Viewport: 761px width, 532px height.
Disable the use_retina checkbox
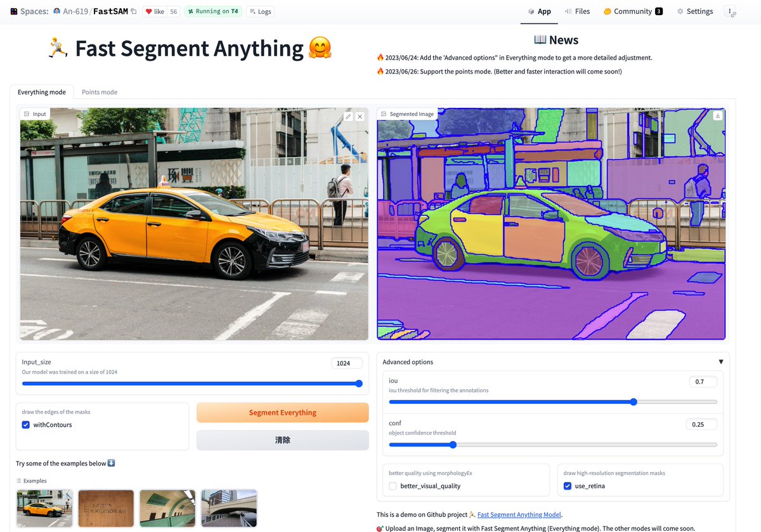coord(567,486)
